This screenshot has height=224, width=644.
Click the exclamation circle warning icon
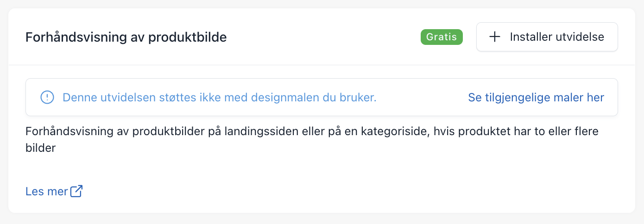click(x=47, y=97)
